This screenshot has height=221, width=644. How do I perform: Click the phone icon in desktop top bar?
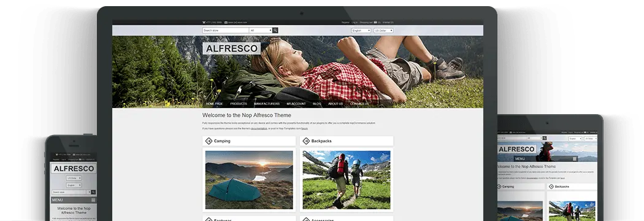pyautogui.click(x=204, y=22)
